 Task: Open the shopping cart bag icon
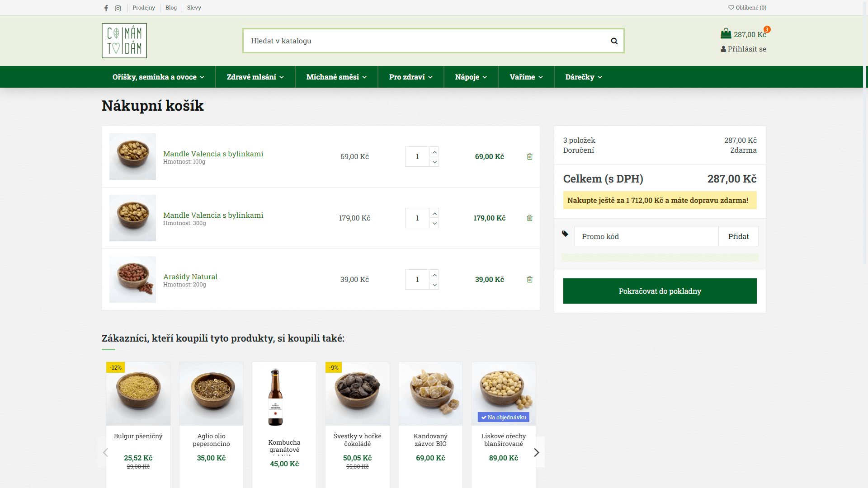point(726,34)
